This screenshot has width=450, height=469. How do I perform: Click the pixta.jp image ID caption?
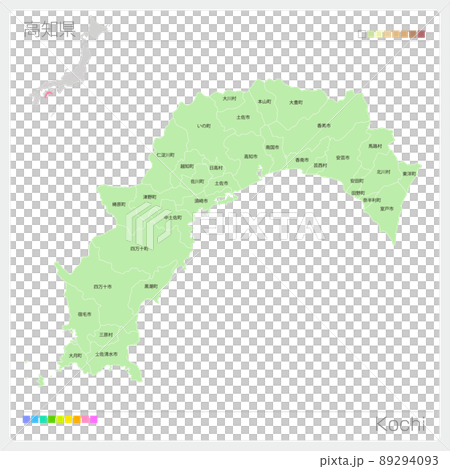(379, 461)
